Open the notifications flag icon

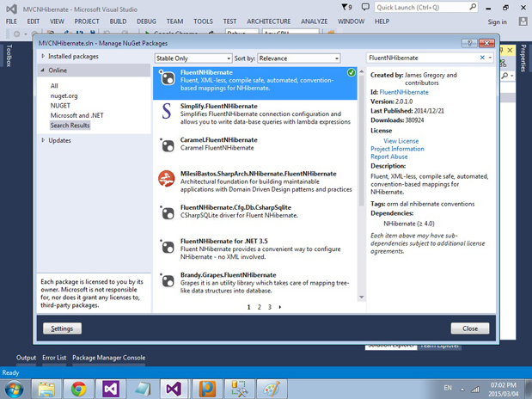coord(346,7)
